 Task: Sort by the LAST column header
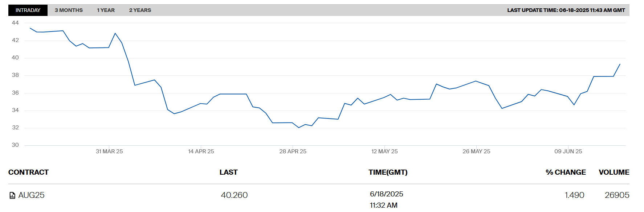tap(228, 172)
